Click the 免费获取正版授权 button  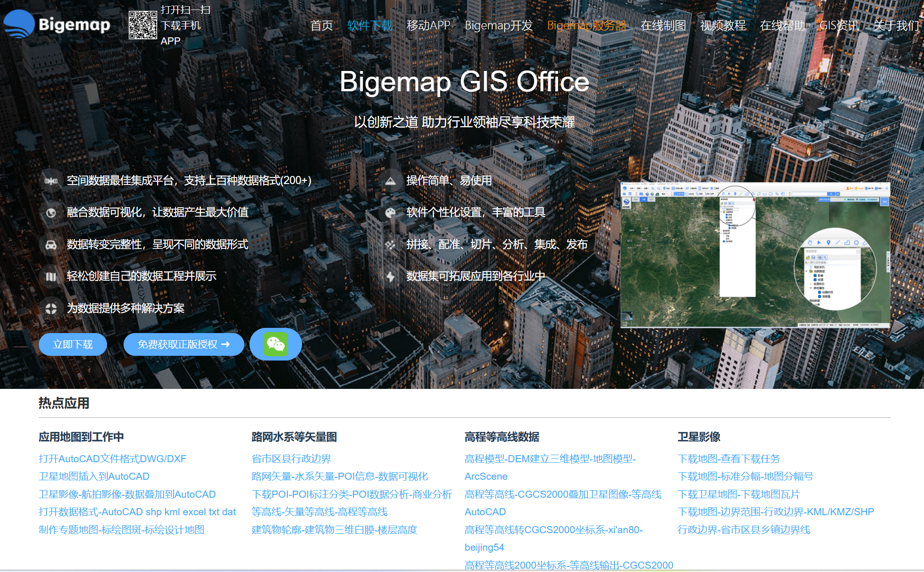[x=184, y=344]
